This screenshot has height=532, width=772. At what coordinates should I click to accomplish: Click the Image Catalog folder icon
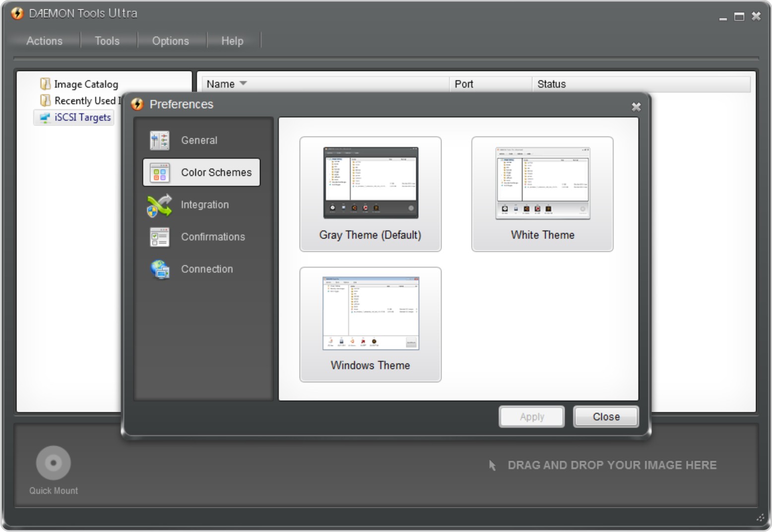45,84
